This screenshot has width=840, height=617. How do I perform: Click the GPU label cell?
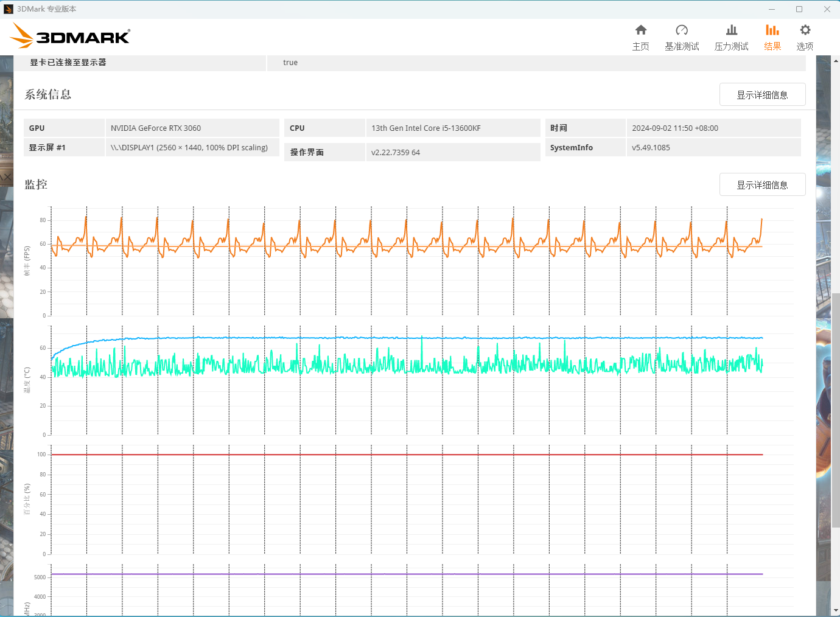pos(64,128)
